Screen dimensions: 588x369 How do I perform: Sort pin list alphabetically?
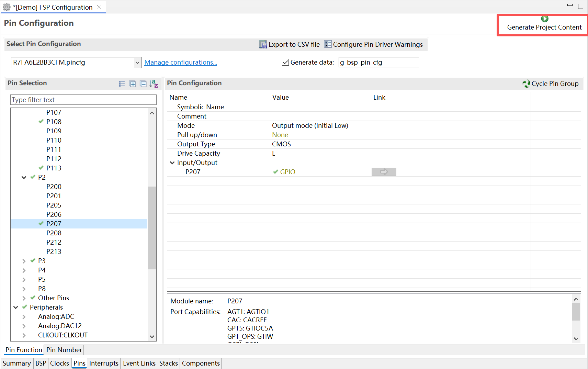154,84
